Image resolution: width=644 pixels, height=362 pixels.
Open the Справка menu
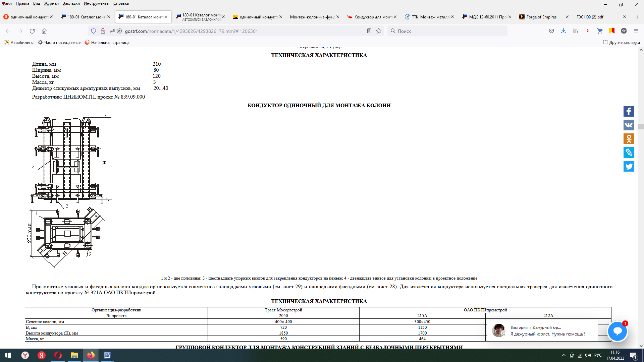pyautogui.click(x=121, y=3)
